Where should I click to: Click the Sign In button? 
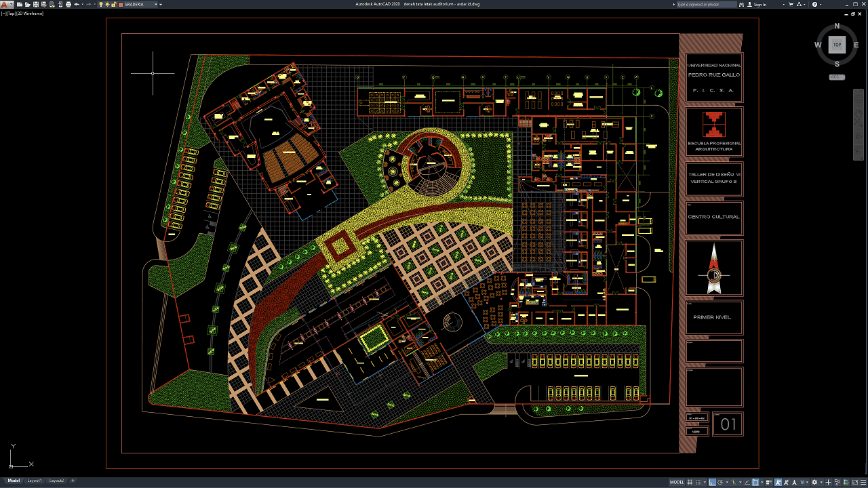point(759,4)
